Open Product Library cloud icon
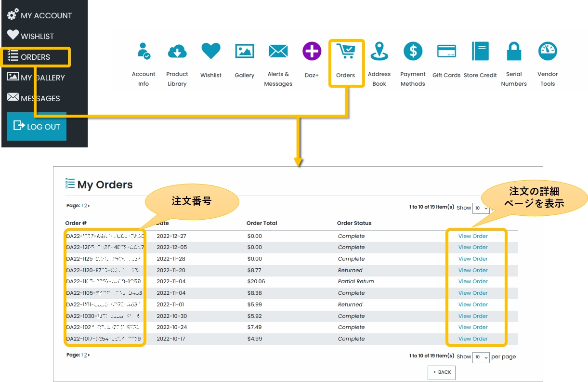Image resolution: width=588 pixels, height=382 pixels. 177,52
